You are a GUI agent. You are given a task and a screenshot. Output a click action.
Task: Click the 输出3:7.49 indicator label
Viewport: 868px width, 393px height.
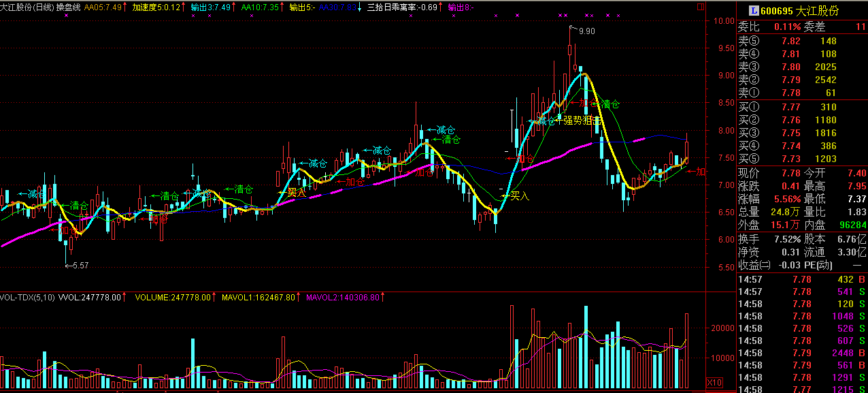click(x=212, y=7)
